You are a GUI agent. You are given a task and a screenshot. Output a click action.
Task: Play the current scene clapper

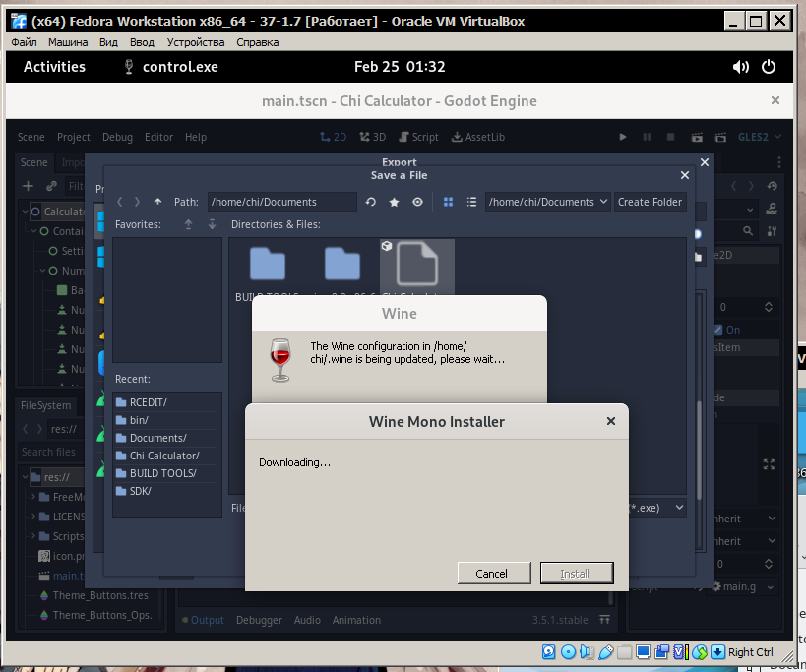click(697, 137)
